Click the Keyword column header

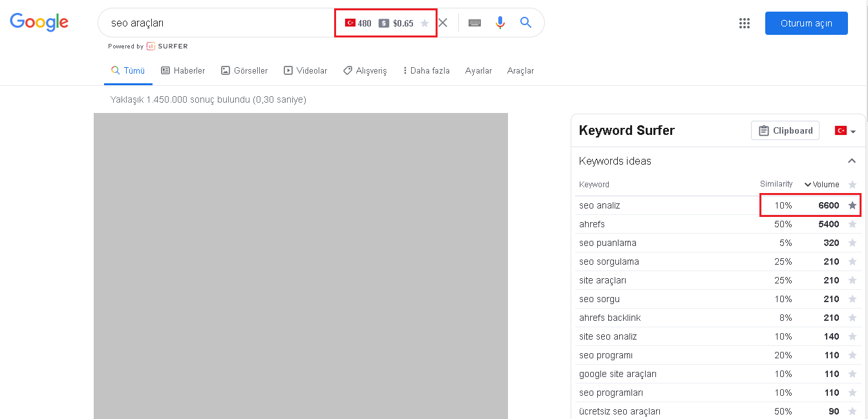(594, 185)
